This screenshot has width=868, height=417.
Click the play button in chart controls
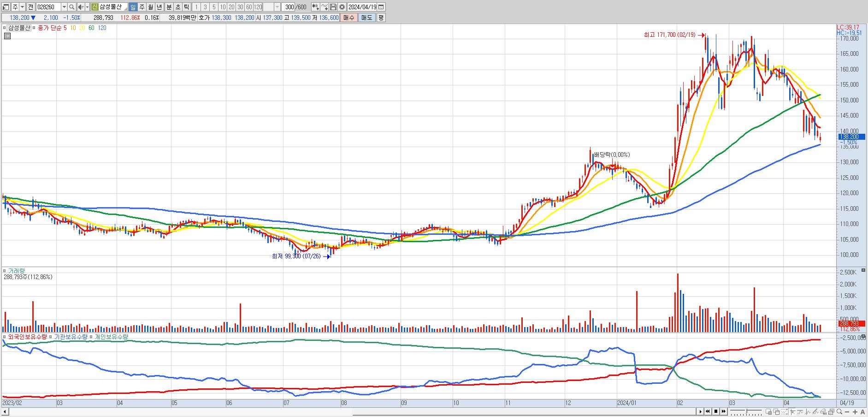tap(701, 411)
